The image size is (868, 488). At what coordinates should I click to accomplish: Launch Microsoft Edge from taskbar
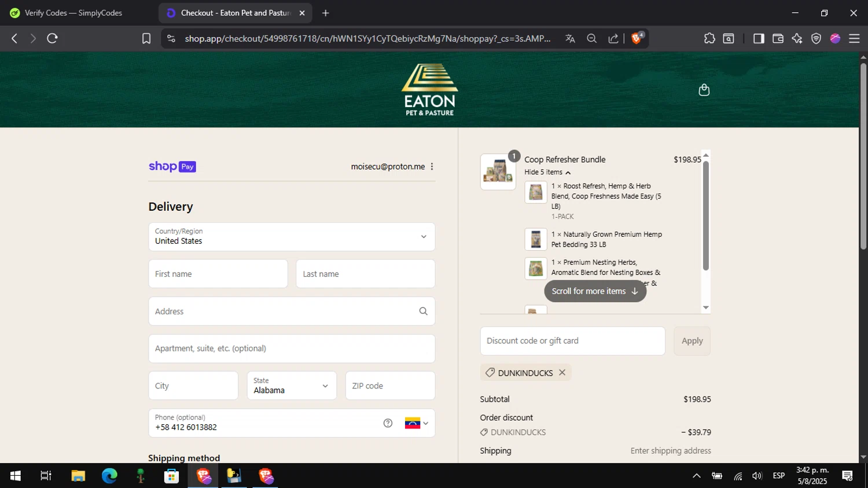(109, 476)
